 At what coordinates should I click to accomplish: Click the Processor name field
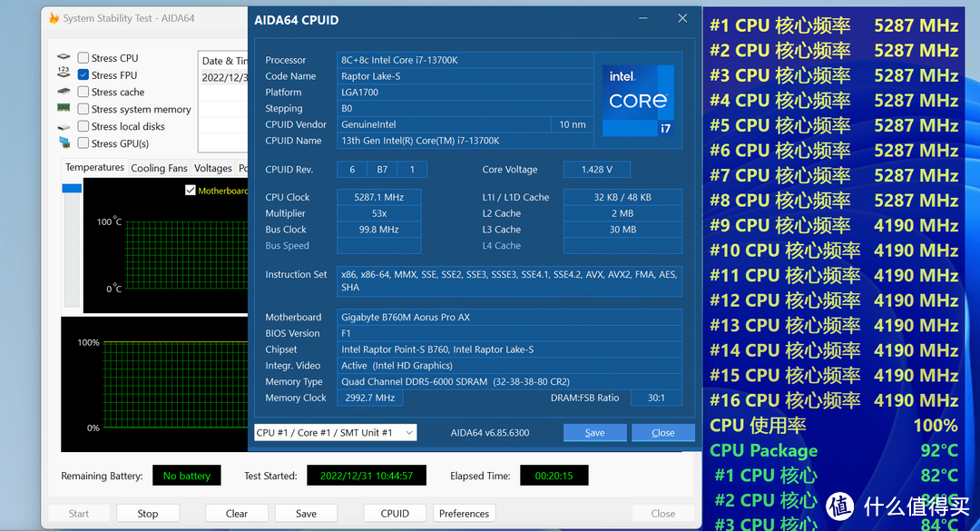(x=465, y=60)
